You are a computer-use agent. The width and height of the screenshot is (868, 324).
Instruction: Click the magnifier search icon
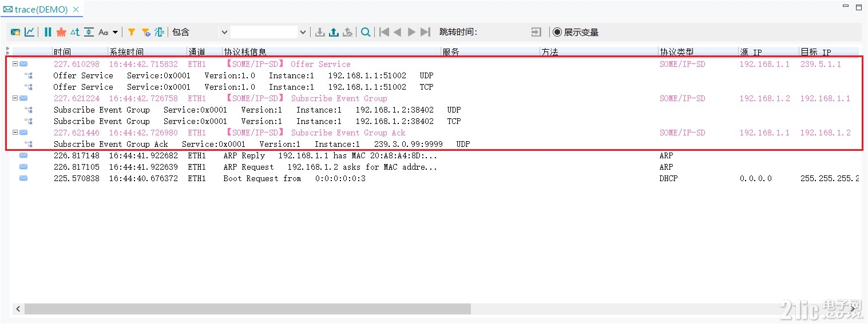point(366,32)
